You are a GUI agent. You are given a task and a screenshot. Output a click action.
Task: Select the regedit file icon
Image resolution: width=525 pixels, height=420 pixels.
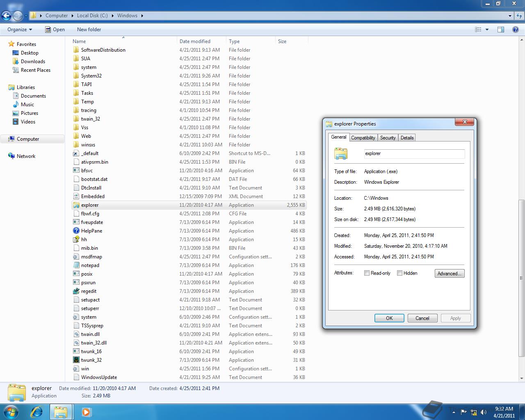click(x=76, y=291)
